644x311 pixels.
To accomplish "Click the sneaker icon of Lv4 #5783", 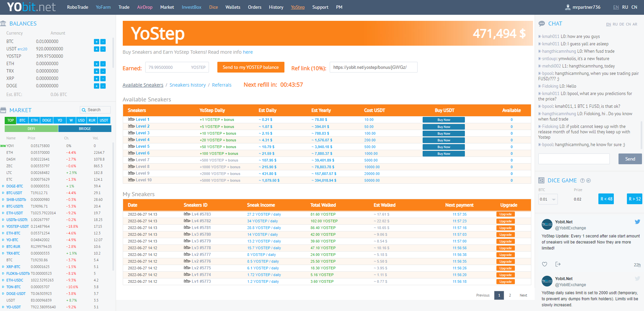I will coord(187,214).
